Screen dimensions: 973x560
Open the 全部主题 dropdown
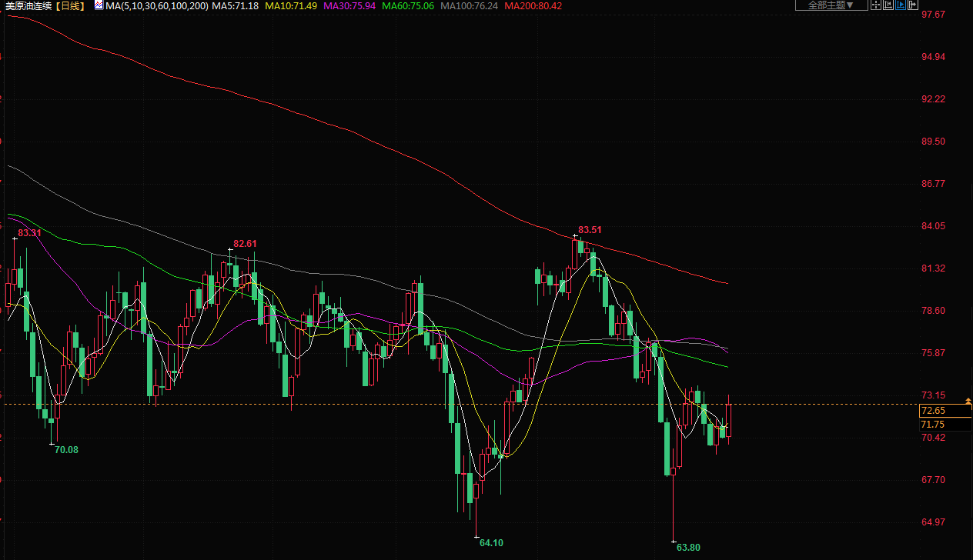click(831, 5)
